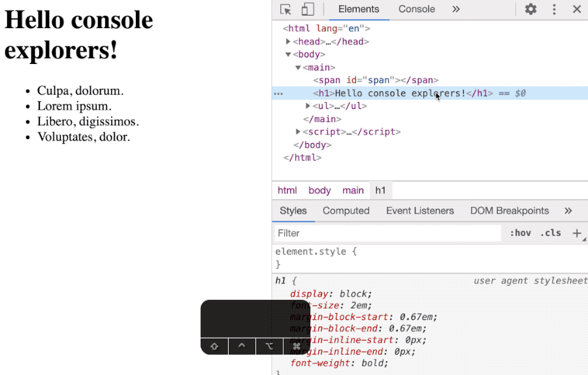Toggle the device toolbar icon
The image size is (588, 375).
click(307, 9)
